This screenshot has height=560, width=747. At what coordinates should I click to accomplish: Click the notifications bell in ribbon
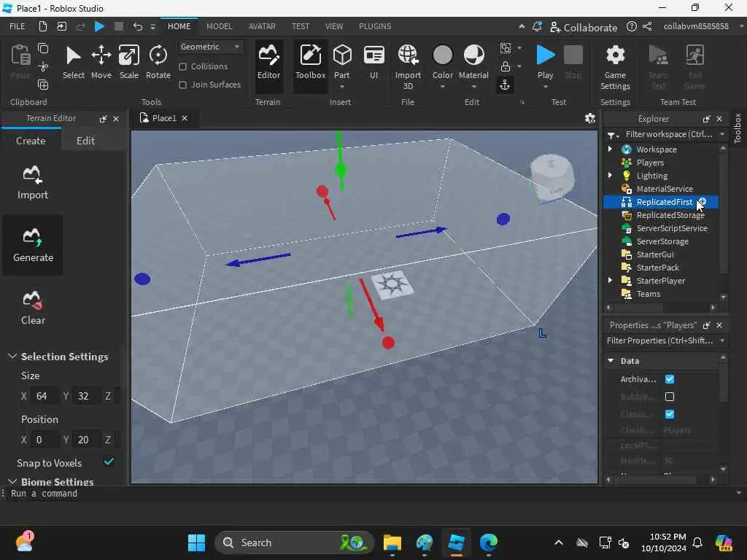pos(537,27)
